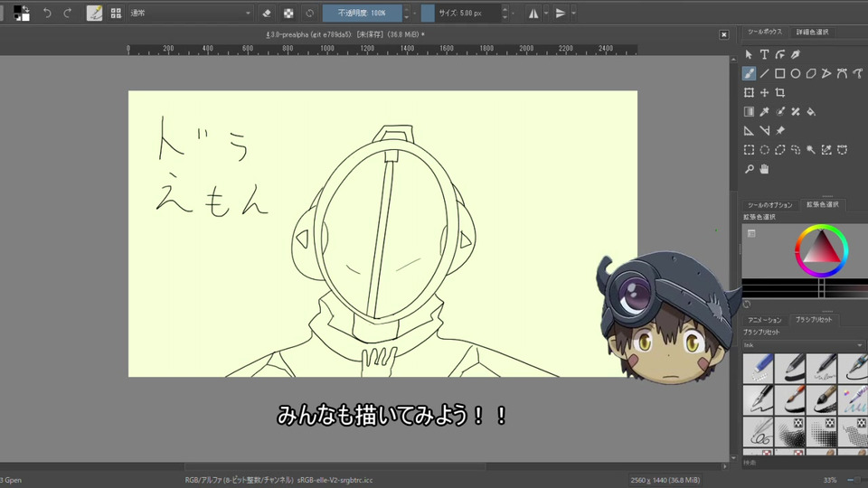The image size is (868, 488).
Task: Close the document tab with X button
Action: pyautogui.click(x=723, y=34)
